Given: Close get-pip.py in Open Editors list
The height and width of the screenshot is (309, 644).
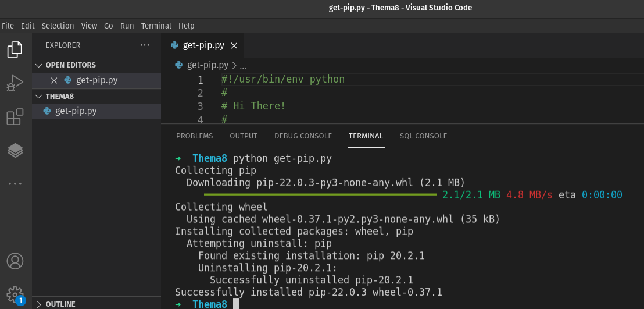Looking at the screenshot, I should click(54, 80).
